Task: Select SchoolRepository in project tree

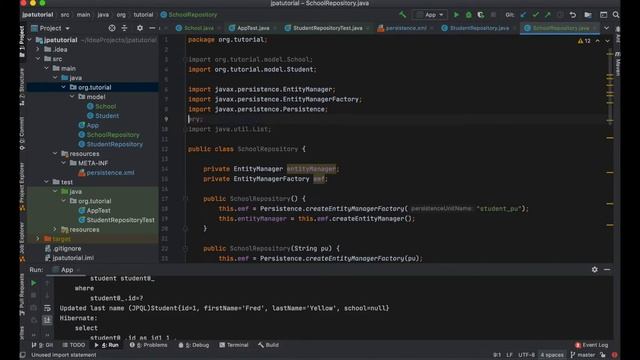Action: [113, 135]
